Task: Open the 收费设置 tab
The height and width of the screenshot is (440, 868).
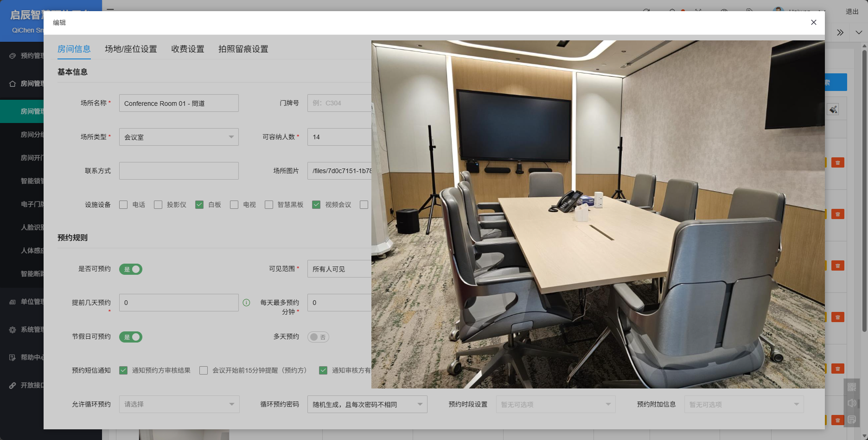Action: [x=187, y=49]
